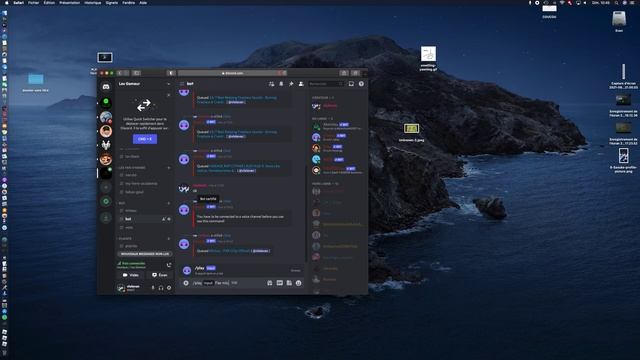Viewport: 640px width, 360px height.
Task: Select the hard disk icon on desktop
Action: 619,21
